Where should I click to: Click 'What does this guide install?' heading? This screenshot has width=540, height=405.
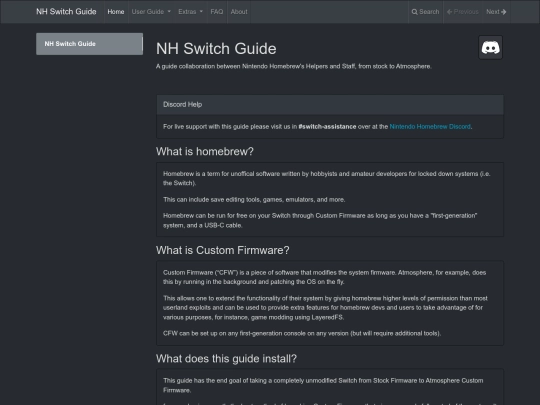pos(226,359)
